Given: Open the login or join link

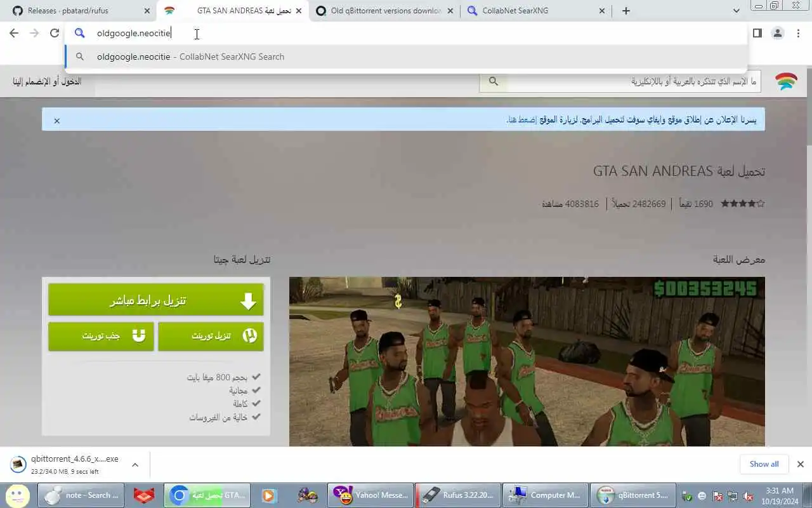Looking at the screenshot, I should tap(48, 81).
